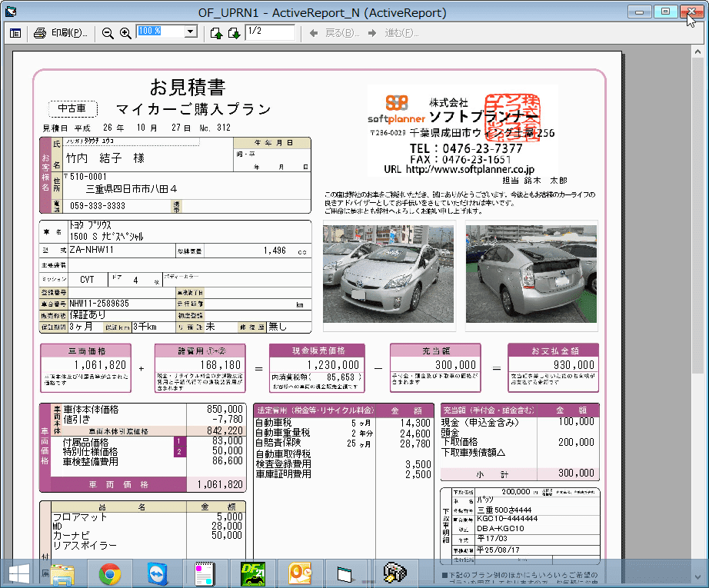Expand the zoom percentage dropdown arrow

tap(191, 32)
